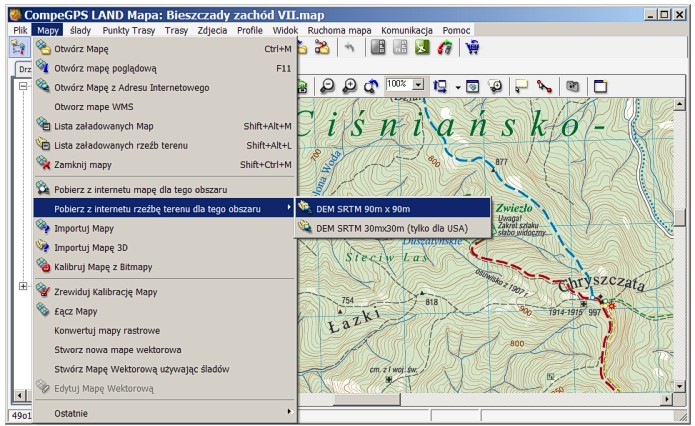The height and width of the screenshot is (426, 695).
Task: Choose Importuj Mapy entry
Action: click(164, 228)
